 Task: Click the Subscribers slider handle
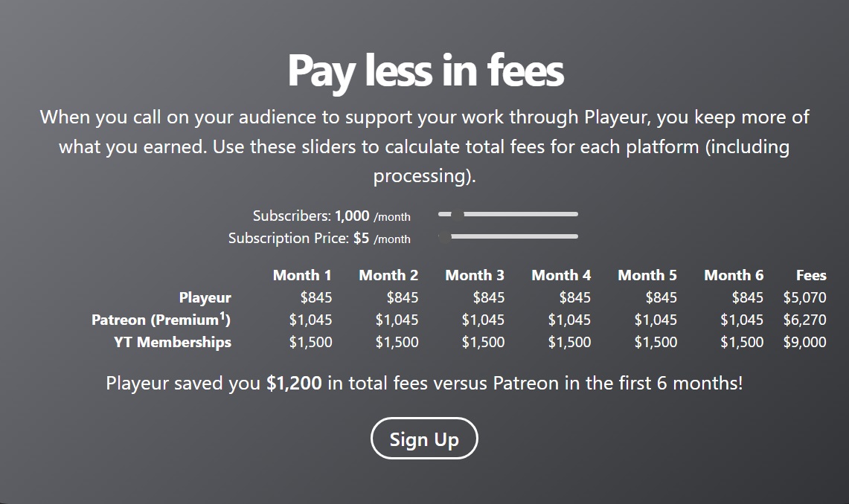pyautogui.click(x=457, y=215)
